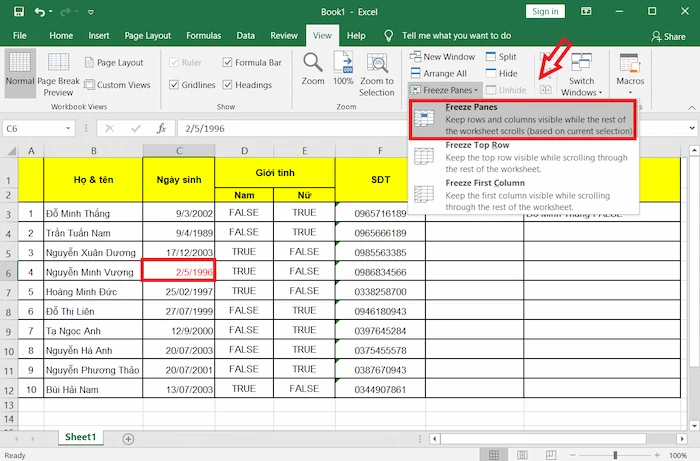
Task: Select cell with 0965716189
Action: (380, 213)
